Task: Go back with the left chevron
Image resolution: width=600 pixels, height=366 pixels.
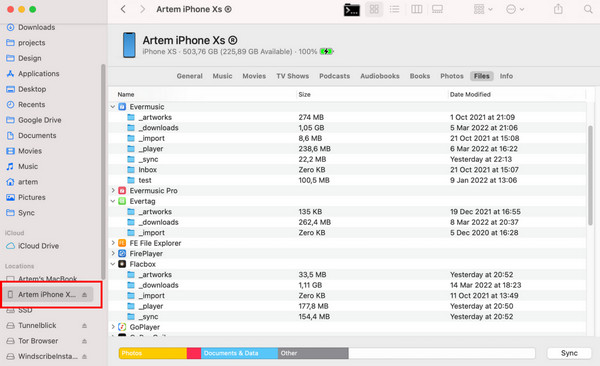Action: 123,9
